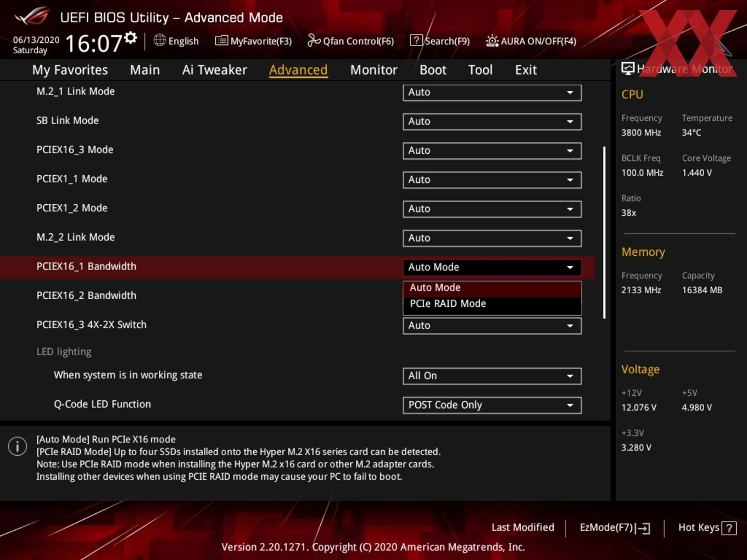The width and height of the screenshot is (747, 560).
Task: Open M.2_1 Link Mode dropdown
Action: click(492, 92)
